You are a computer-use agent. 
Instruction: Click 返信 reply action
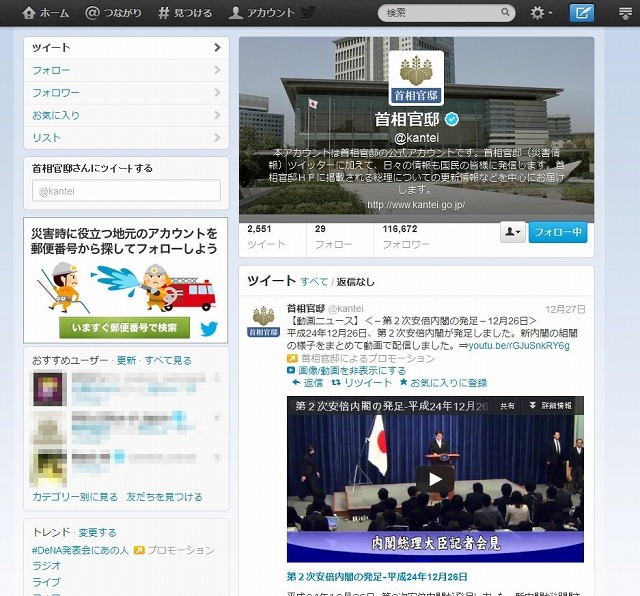(308, 383)
